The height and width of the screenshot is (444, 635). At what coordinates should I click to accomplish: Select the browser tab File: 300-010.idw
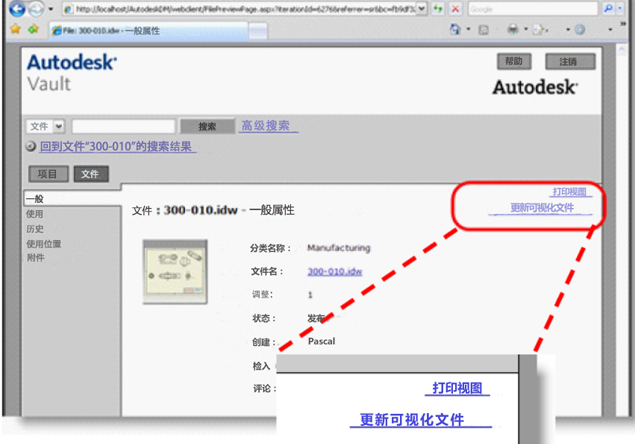pyautogui.click(x=148, y=31)
